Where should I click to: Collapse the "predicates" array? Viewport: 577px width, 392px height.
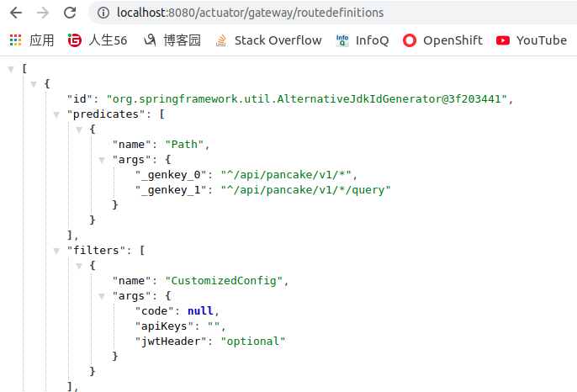pos(56,114)
